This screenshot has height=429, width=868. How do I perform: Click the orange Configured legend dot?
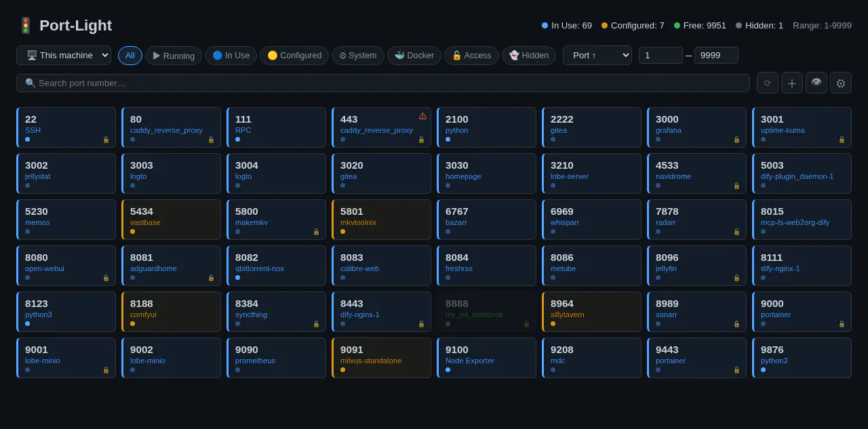tap(604, 26)
